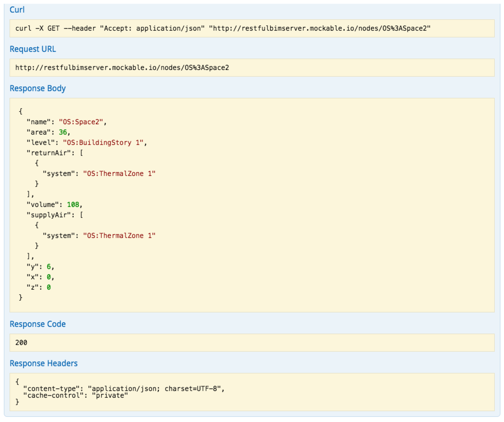Click the volume value 108
This screenshot has height=422, width=504.
[x=73, y=205]
